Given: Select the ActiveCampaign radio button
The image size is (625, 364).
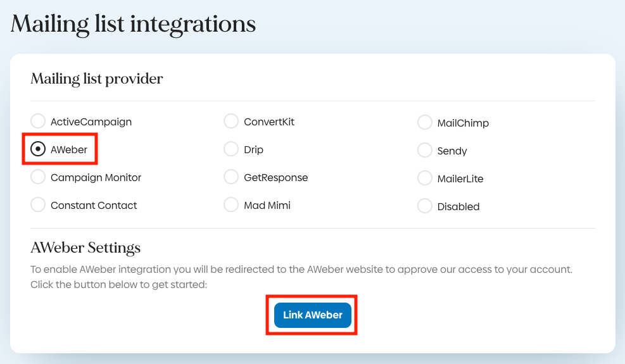Looking at the screenshot, I should coord(39,122).
